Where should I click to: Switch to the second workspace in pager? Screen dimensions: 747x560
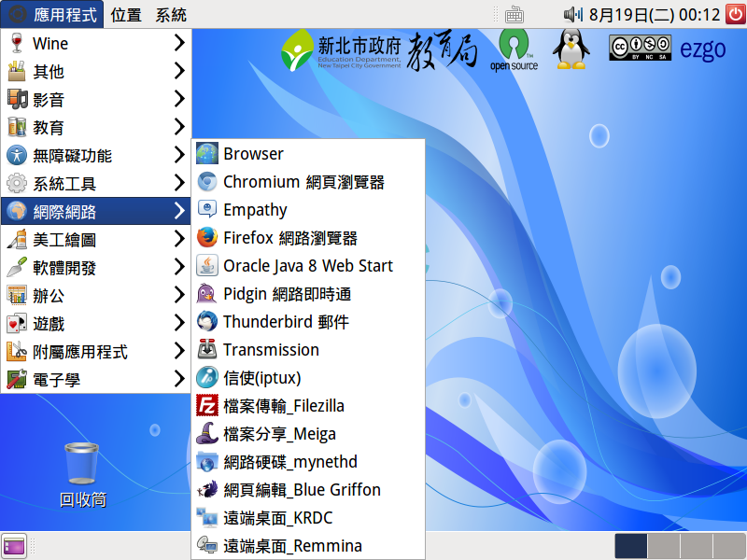coord(663,546)
